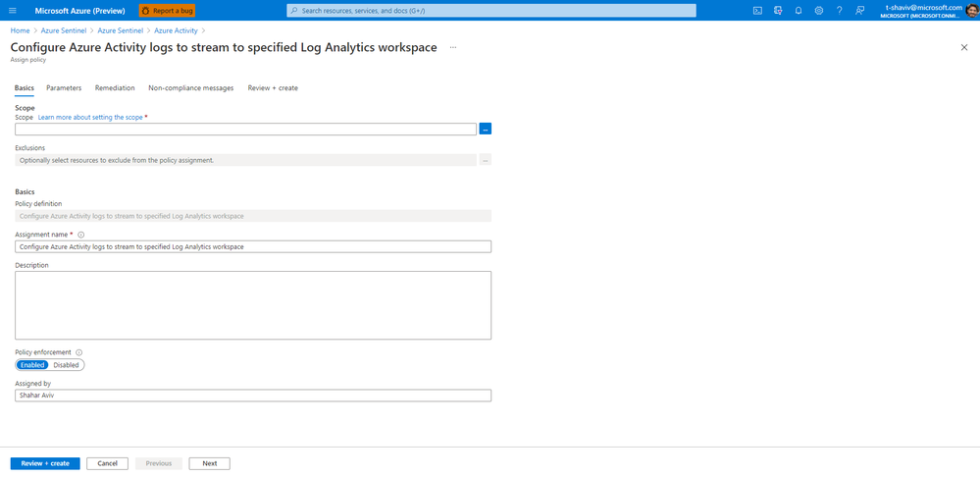Open the Help question mark icon
980x477 pixels.
pos(840,11)
